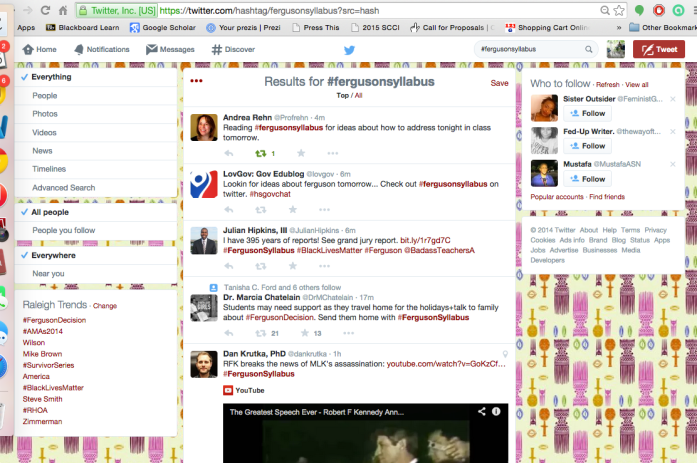Select Photos filter
The height and width of the screenshot is (463, 697).
coord(96,114)
